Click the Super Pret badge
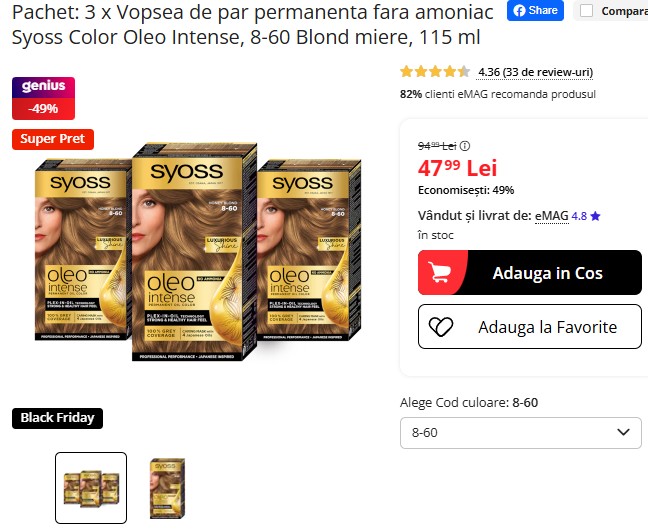648x529 pixels. [x=53, y=139]
